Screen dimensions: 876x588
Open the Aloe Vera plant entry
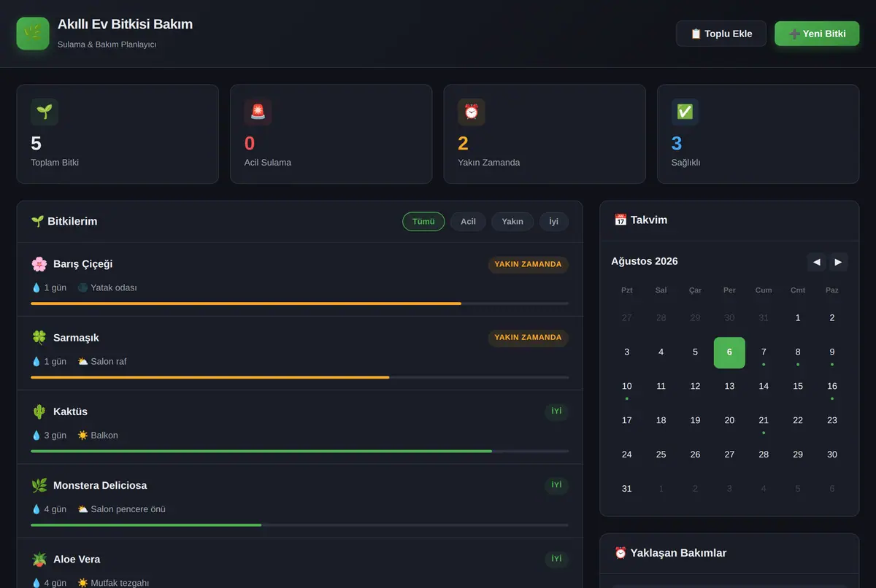point(299,564)
